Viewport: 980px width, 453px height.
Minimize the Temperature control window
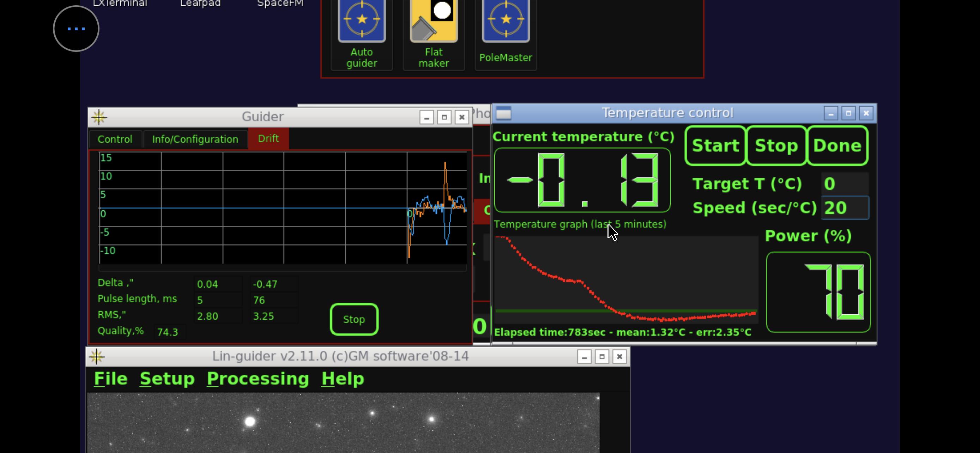click(830, 113)
